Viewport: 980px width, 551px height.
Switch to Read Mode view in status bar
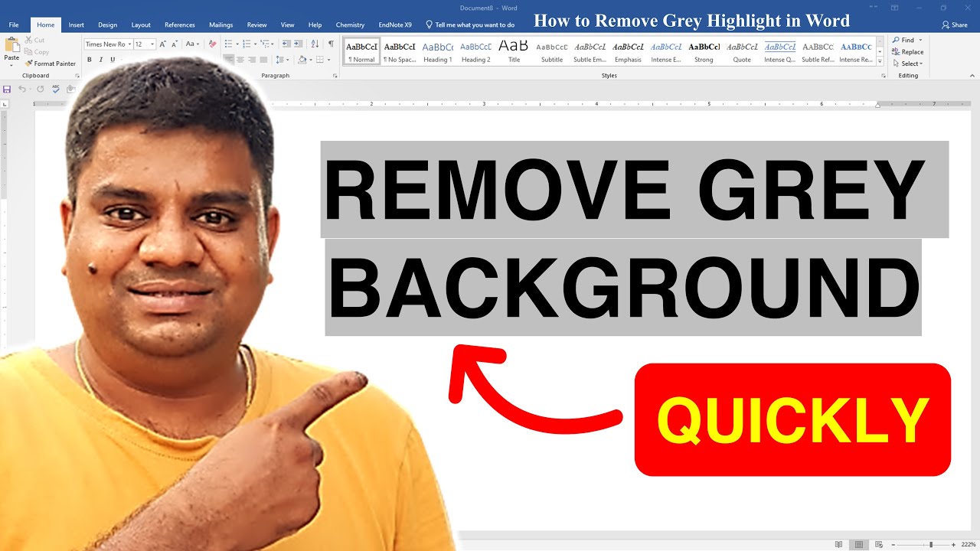point(839,544)
